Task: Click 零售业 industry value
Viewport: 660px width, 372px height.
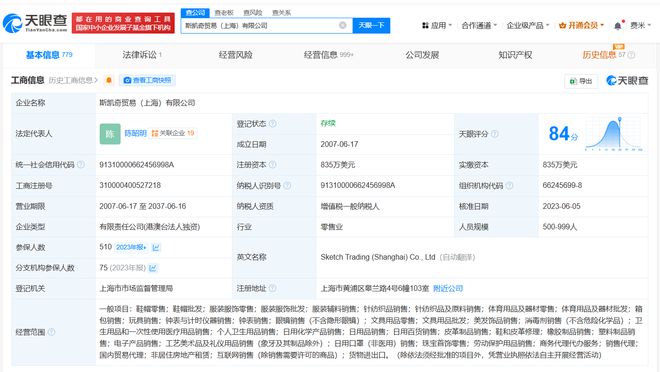Action: point(332,226)
